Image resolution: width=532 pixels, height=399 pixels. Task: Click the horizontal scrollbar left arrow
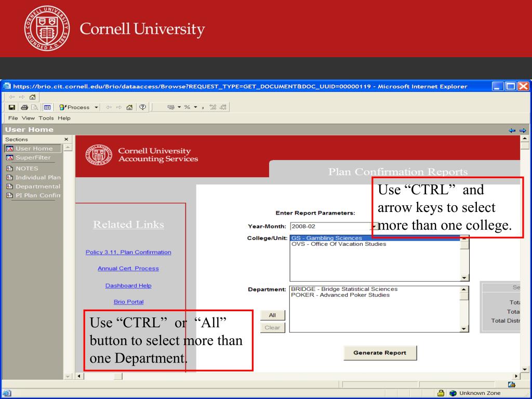point(79,376)
